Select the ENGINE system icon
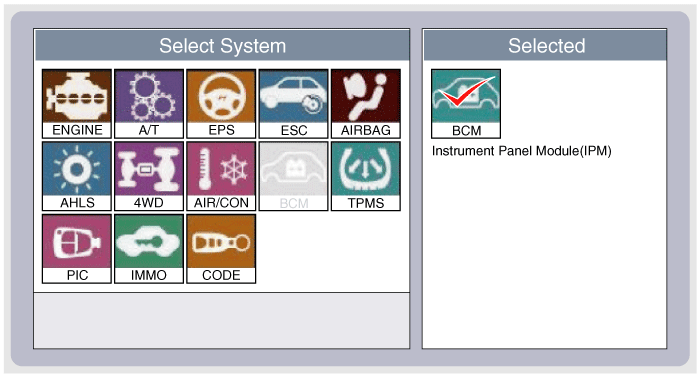This screenshot has width=700, height=377. tap(77, 104)
